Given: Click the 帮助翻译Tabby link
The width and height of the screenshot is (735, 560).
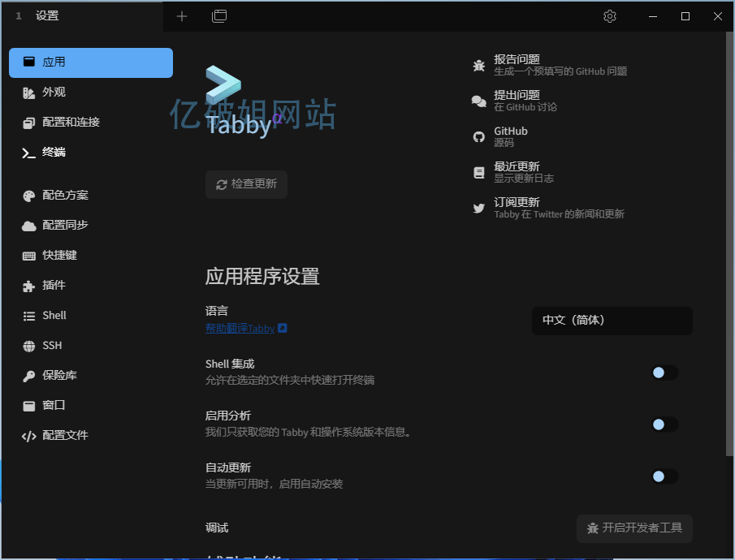Looking at the screenshot, I should click(240, 328).
